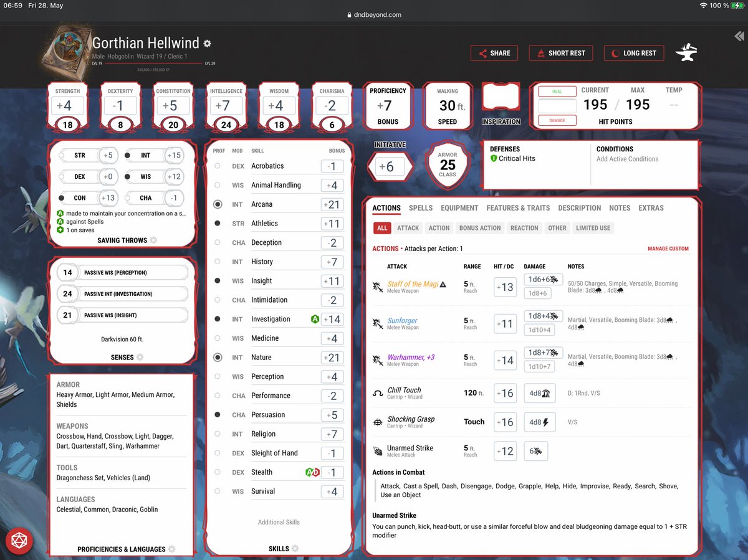Viewport: 748px width, 560px height.
Task: Click Share button
Action: point(495,53)
